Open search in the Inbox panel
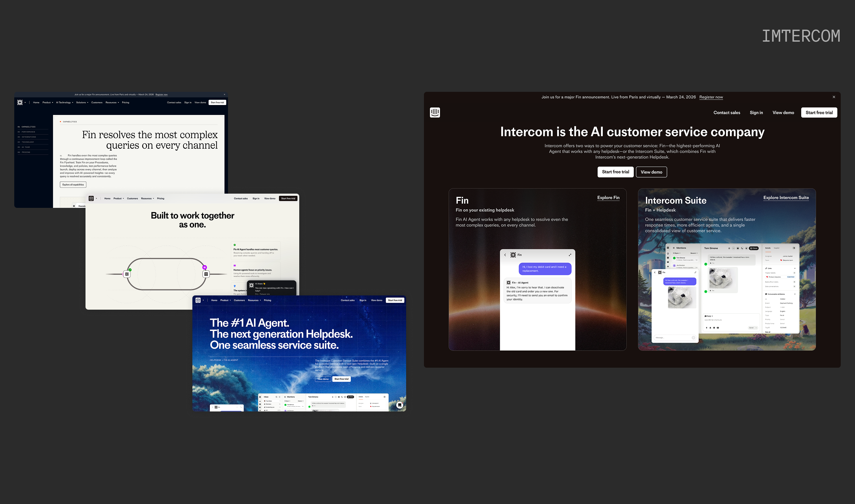This screenshot has width=855, height=504. click(276, 397)
